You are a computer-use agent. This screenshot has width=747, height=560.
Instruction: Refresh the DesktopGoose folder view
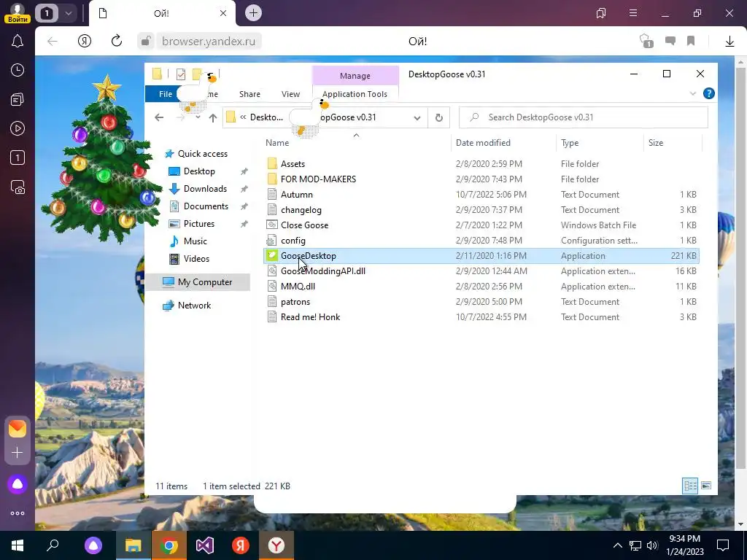point(438,117)
